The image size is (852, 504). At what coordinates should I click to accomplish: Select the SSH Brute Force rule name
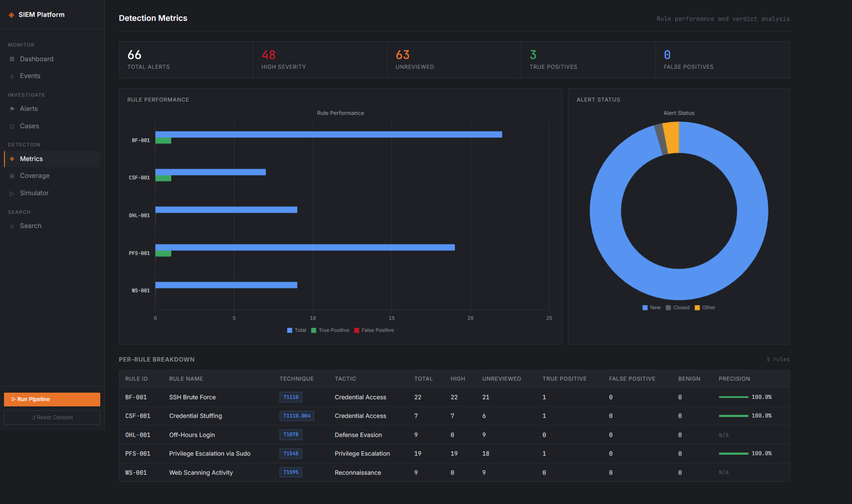pos(192,397)
